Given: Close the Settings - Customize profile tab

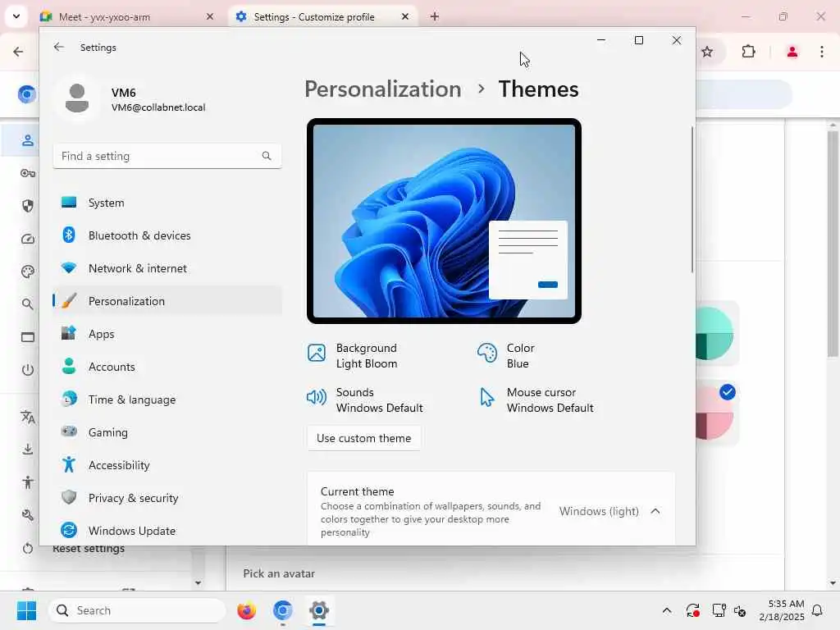Looking at the screenshot, I should 405,16.
